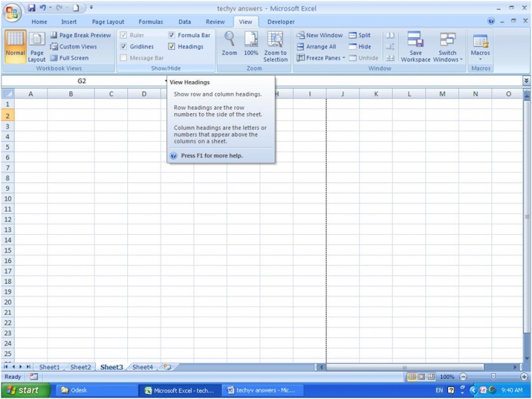Insert a new worksheet tab icon

167,367
